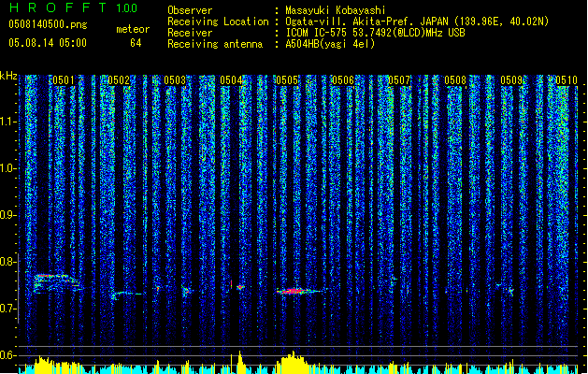Click the 0505 time marker
The height and width of the screenshot is (374, 588).
pyautogui.click(x=287, y=80)
